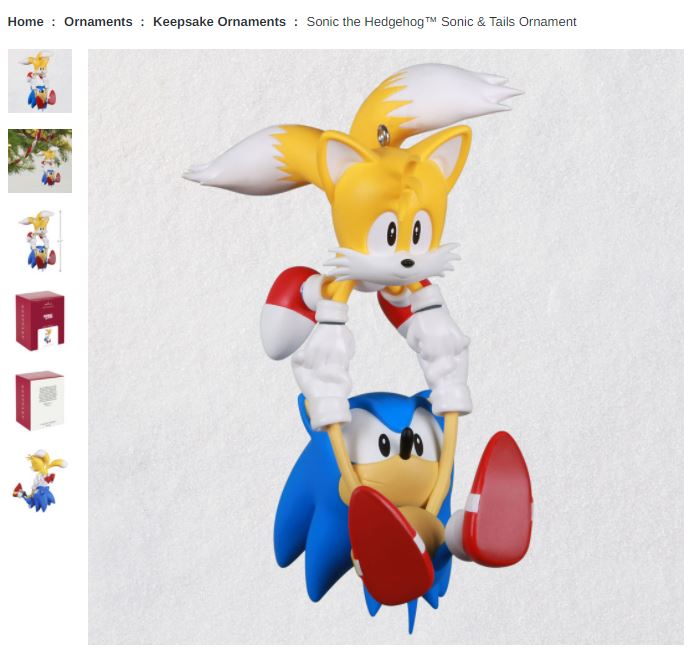Go to the Home breadcrumb link
695x659 pixels.
(x=26, y=22)
